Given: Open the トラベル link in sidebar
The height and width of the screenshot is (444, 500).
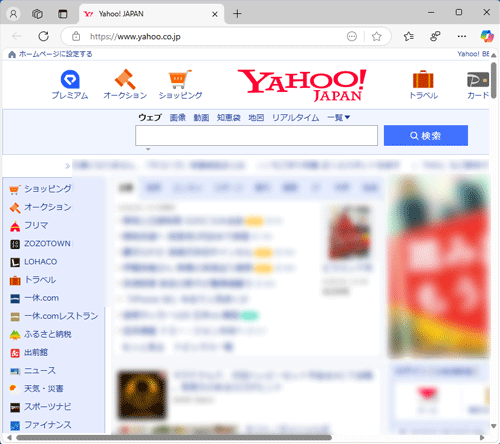Looking at the screenshot, I should (40, 280).
